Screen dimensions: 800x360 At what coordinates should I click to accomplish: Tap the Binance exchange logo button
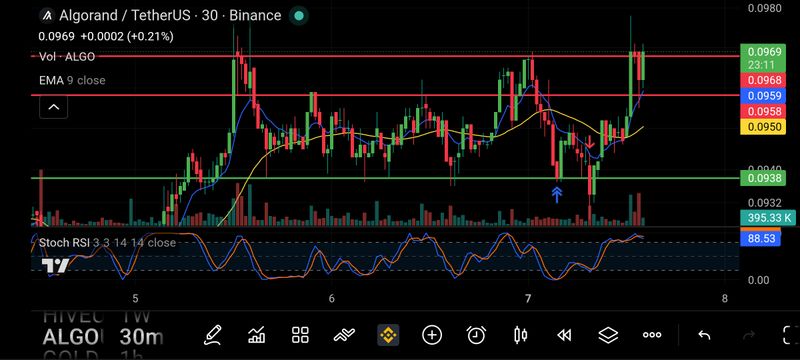(388, 335)
